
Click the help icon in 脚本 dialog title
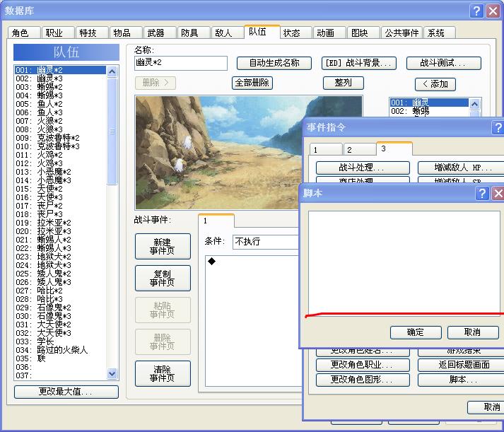[x=482, y=194]
